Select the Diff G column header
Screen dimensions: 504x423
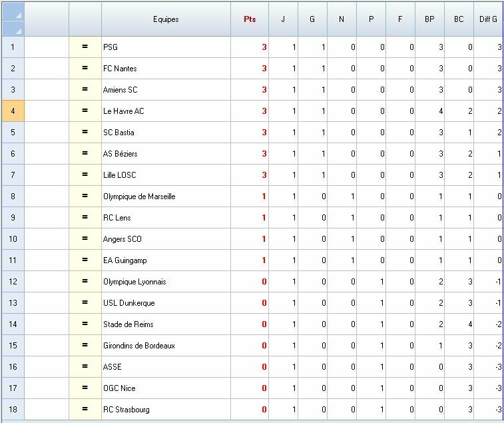point(489,19)
